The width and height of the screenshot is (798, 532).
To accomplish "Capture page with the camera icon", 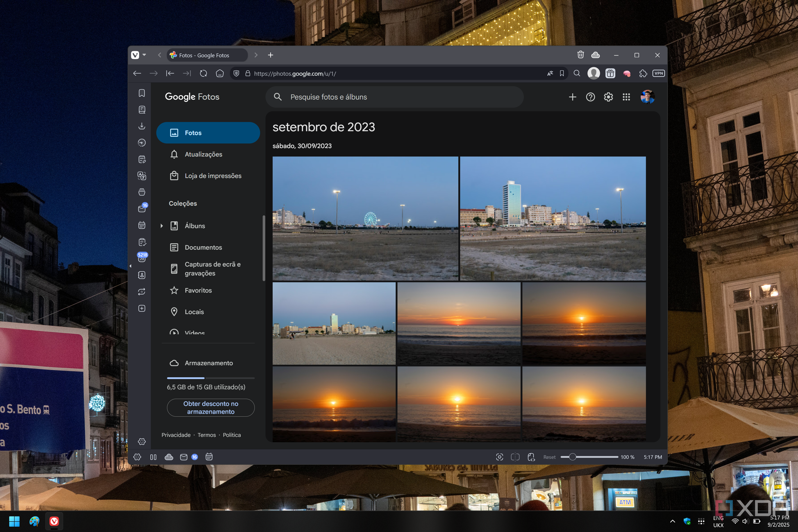I will pyautogui.click(x=500, y=457).
